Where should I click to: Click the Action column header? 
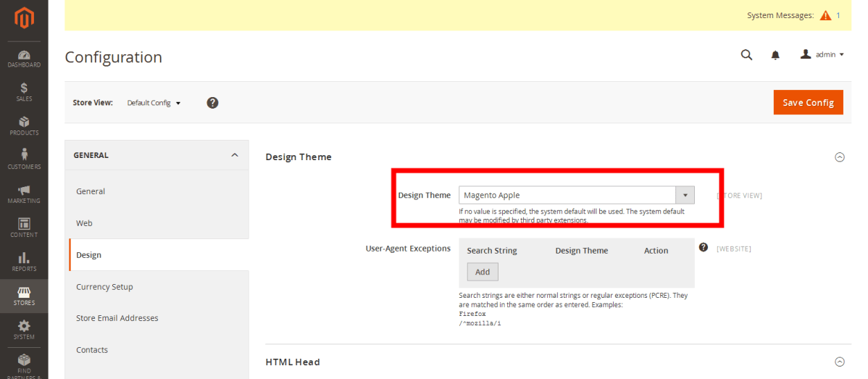pos(656,251)
